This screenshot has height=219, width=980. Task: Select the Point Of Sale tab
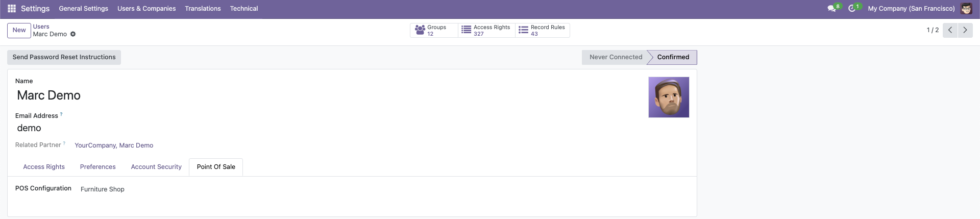pyautogui.click(x=216, y=167)
